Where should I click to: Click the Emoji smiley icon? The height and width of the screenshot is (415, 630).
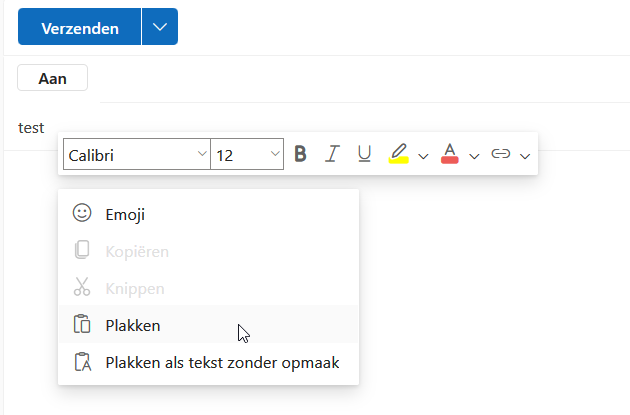coord(82,213)
